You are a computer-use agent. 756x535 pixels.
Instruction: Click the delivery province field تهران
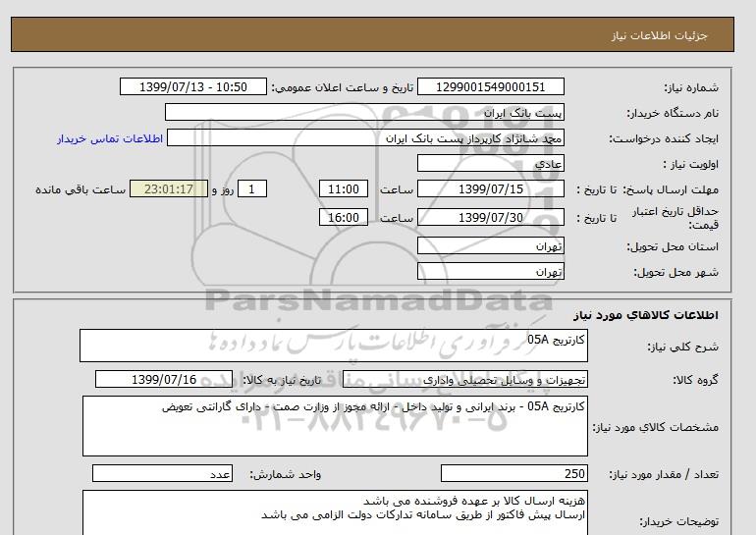pyautogui.click(x=490, y=245)
